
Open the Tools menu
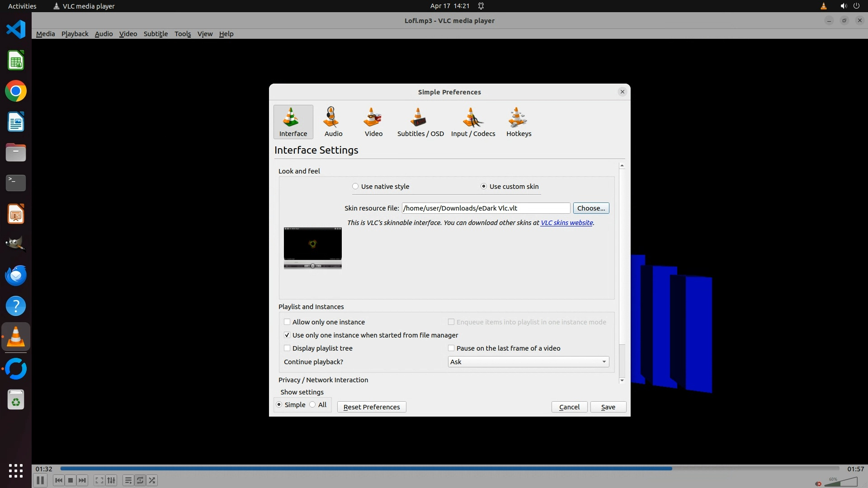[183, 34]
